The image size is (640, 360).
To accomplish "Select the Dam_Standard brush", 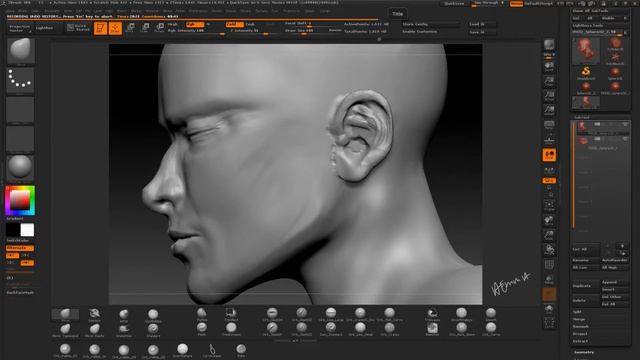I will 331,329.
